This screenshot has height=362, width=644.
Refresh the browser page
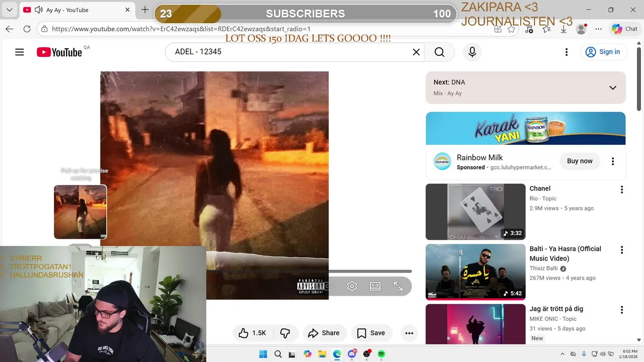tap(27, 29)
